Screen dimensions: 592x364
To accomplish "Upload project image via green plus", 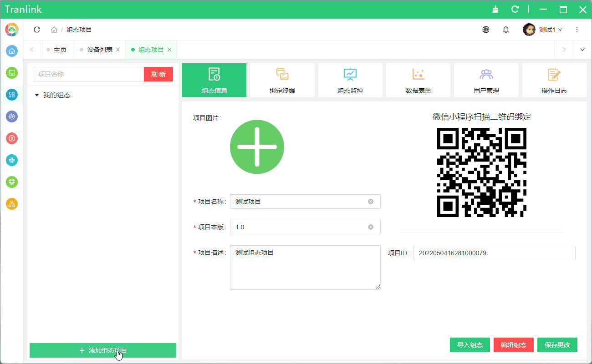I will [257, 147].
